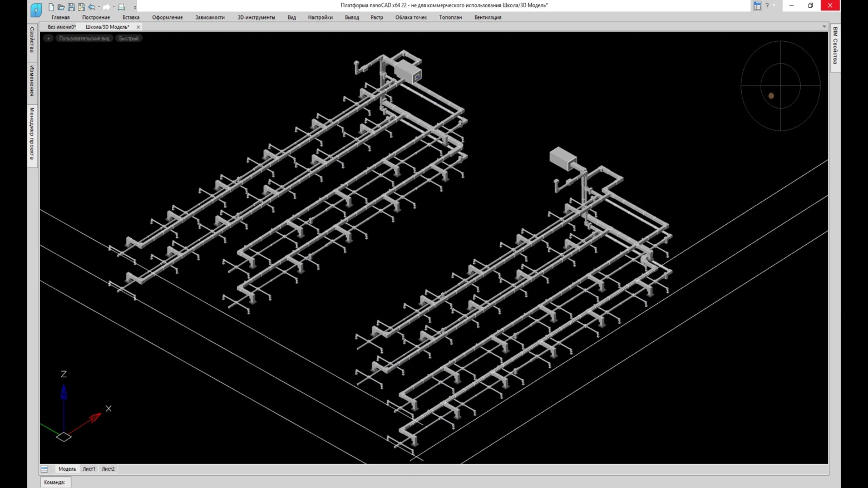The width and height of the screenshot is (868, 488).
Task: Close the Школа/3D Модель document tab
Action: pyautogui.click(x=138, y=27)
